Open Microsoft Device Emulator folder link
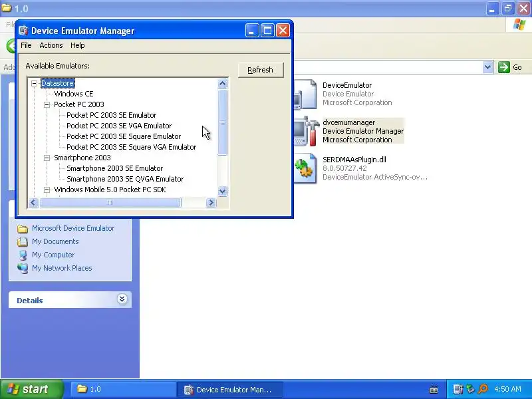 tap(73, 228)
